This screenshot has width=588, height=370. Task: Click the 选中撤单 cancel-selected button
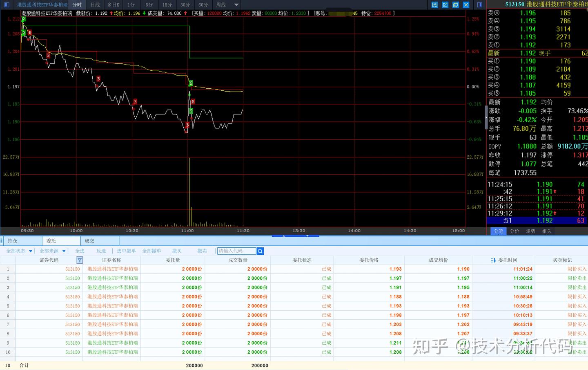tap(126, 251)
